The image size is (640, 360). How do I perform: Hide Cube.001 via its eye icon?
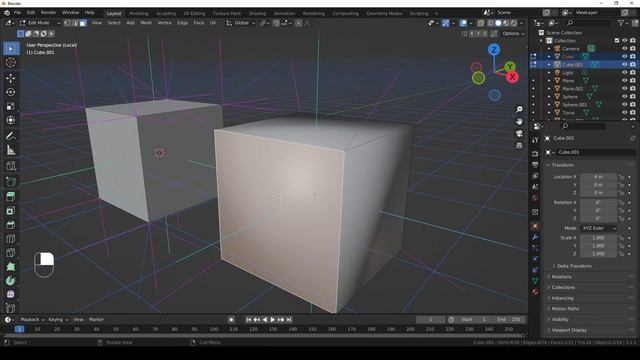[x=624, y=64]
